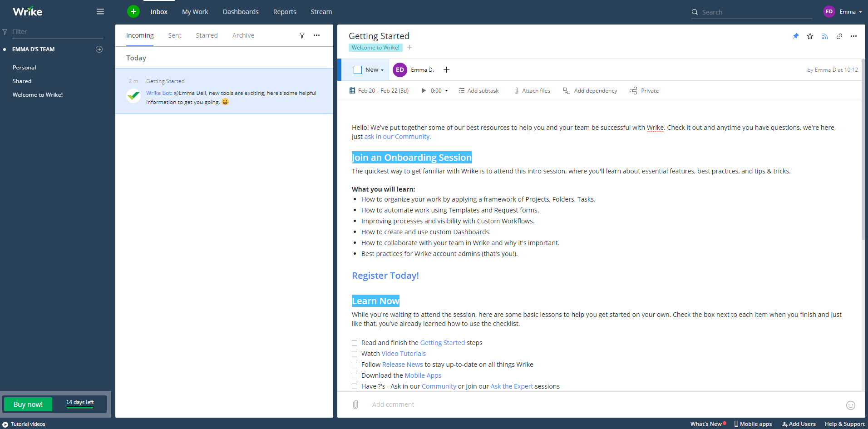The image size is (868, 429).
Task: Click the Emma D. assignee avatar
Action: 400,70
